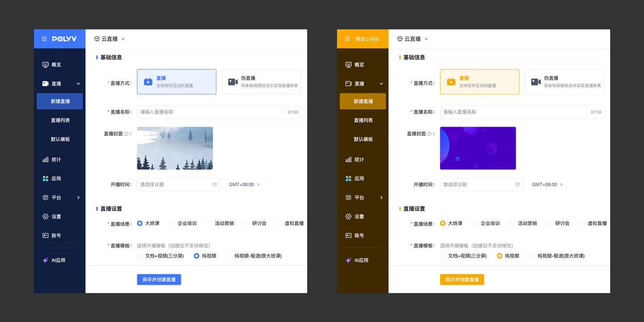The height and width of the screenshot is (322, 644).
Task: Open 直播列表 in the blue sidebar
Action: 60,120
